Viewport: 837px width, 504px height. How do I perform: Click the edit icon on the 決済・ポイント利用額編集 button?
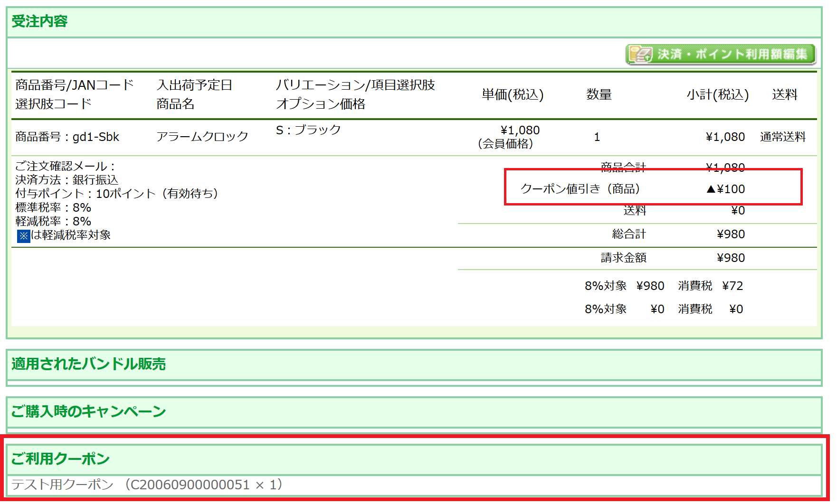click(x=640, y=54)
